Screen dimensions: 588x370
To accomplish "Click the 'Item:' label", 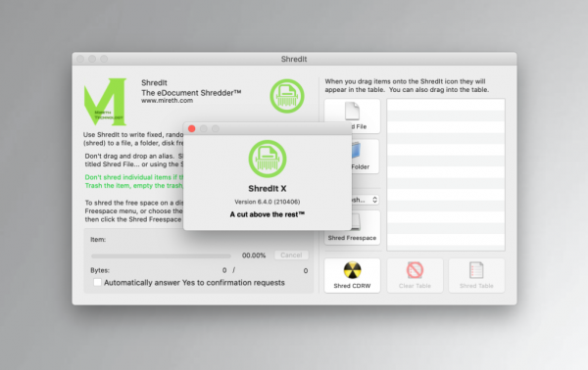I will point(98,239).
